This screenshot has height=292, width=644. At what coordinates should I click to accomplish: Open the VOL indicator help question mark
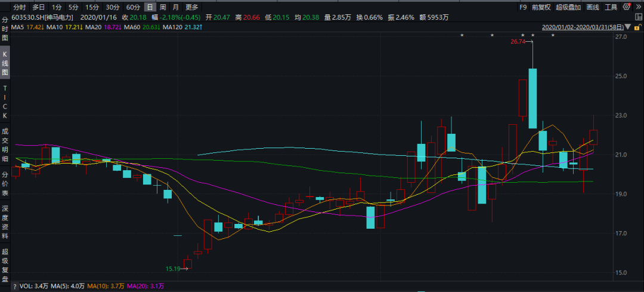coord(5,287)
